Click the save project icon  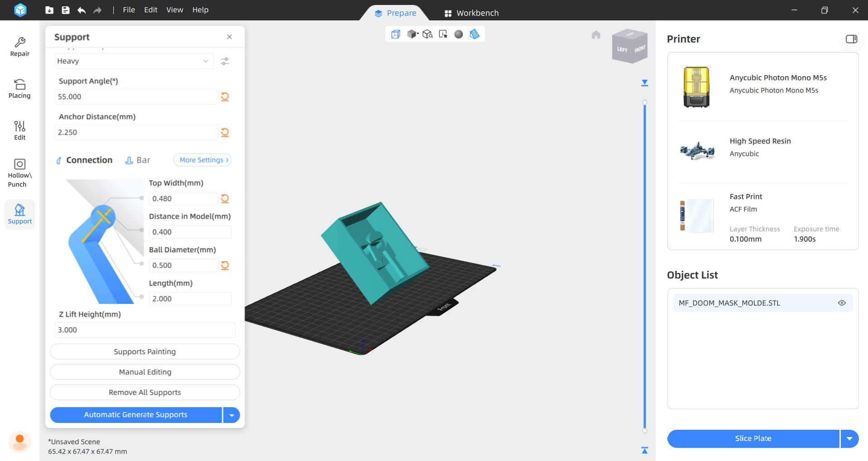[66, 10]
